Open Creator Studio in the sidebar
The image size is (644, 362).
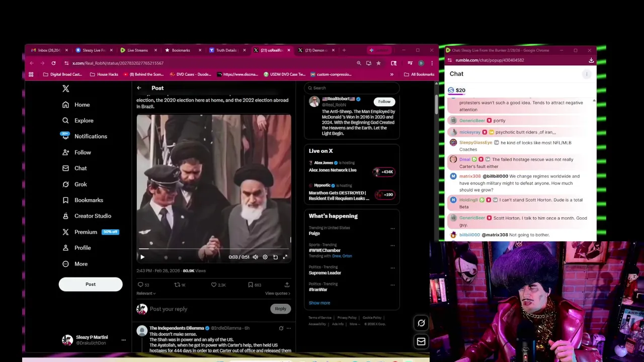[x=87, y=216]
